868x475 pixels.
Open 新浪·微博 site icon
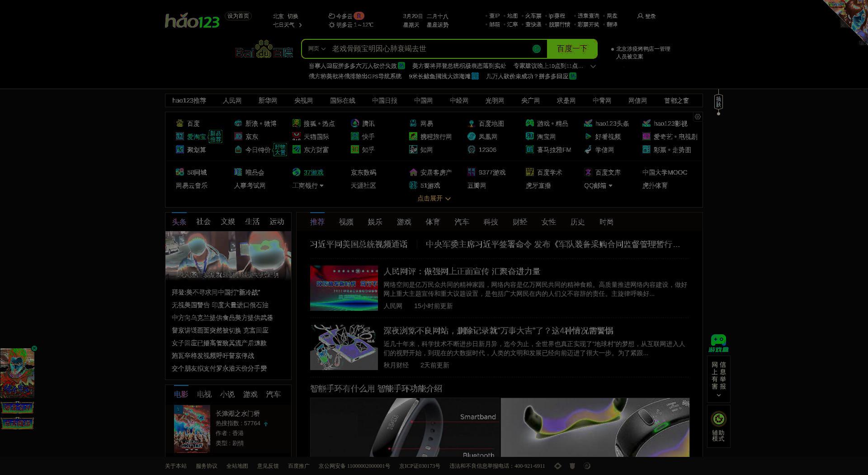tap(238, 123)
